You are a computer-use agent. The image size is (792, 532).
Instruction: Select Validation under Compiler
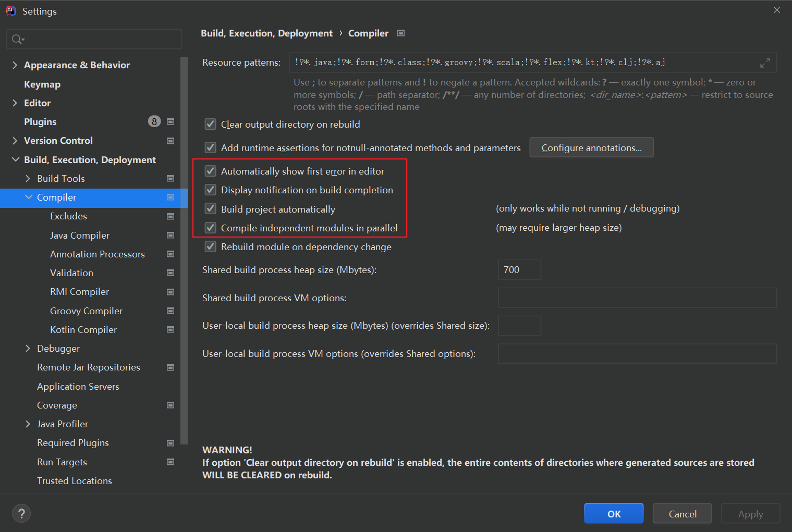[x=71, y=273]
